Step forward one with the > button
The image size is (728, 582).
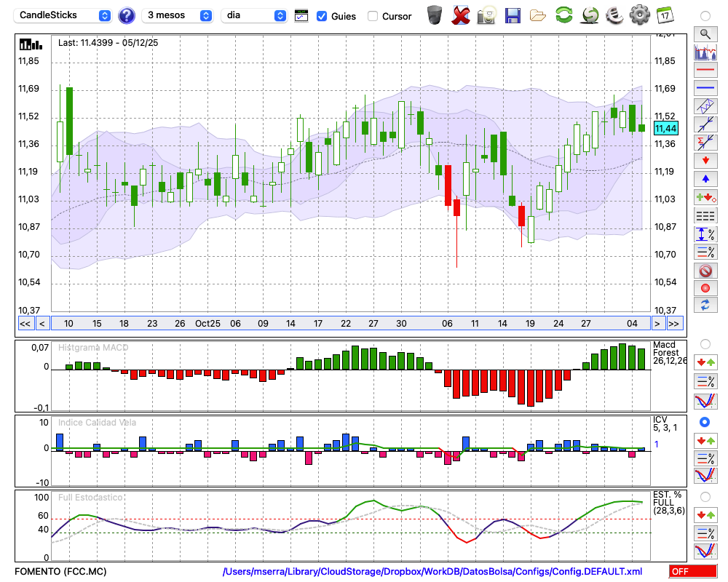coord(657,324)
